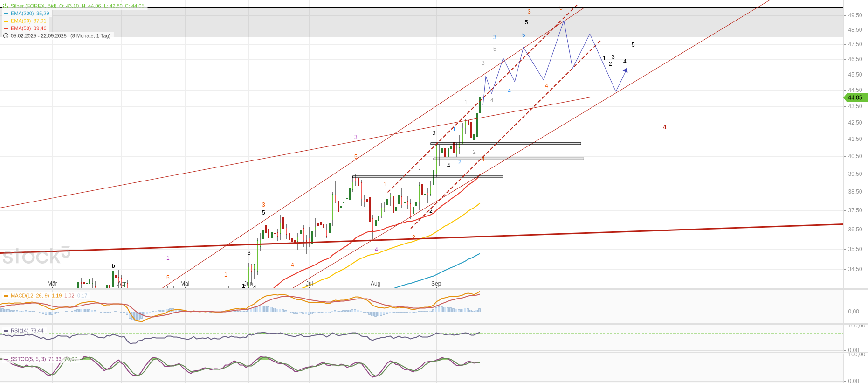Image resolution: width=868 pixels, height=383 pixels.
Task: Click the blue projection arrowhead on the chart
Action: (x=625, y=70)
